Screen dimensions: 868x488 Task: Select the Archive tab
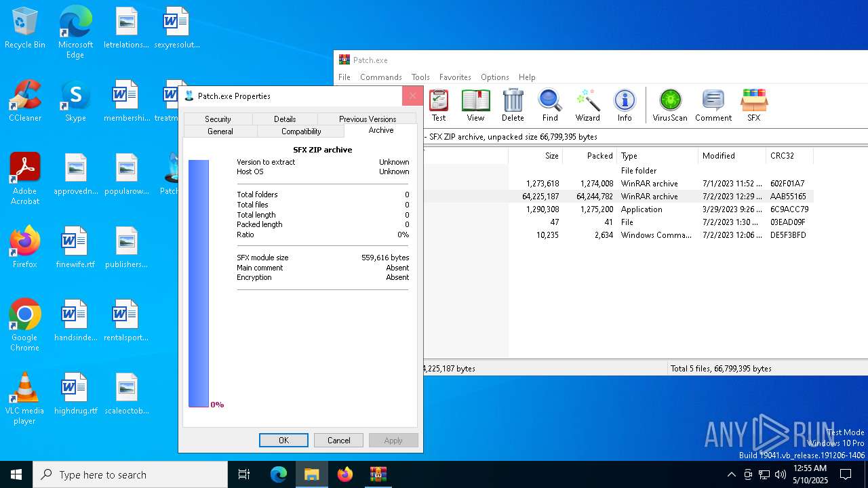[x=380, y=130]
